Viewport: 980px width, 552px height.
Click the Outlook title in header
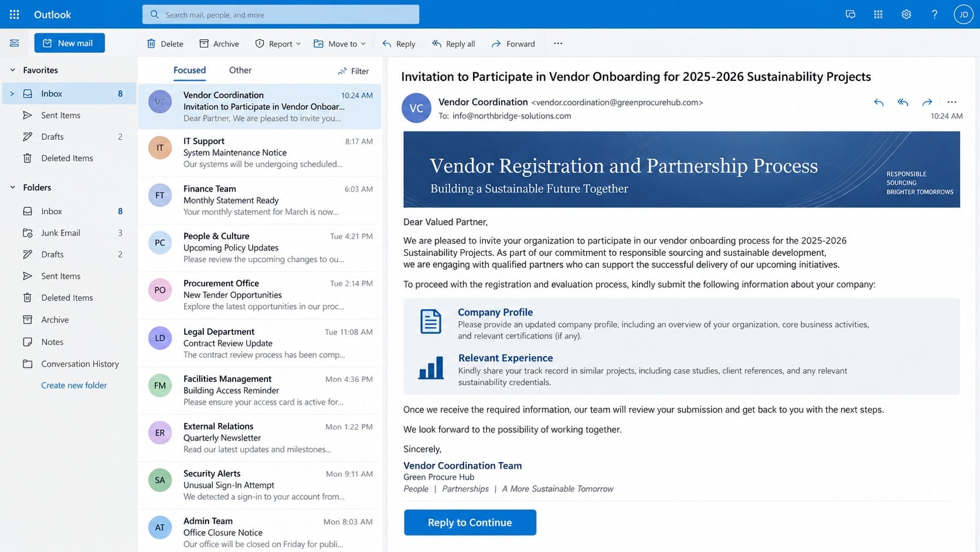(x=52, y=15)
